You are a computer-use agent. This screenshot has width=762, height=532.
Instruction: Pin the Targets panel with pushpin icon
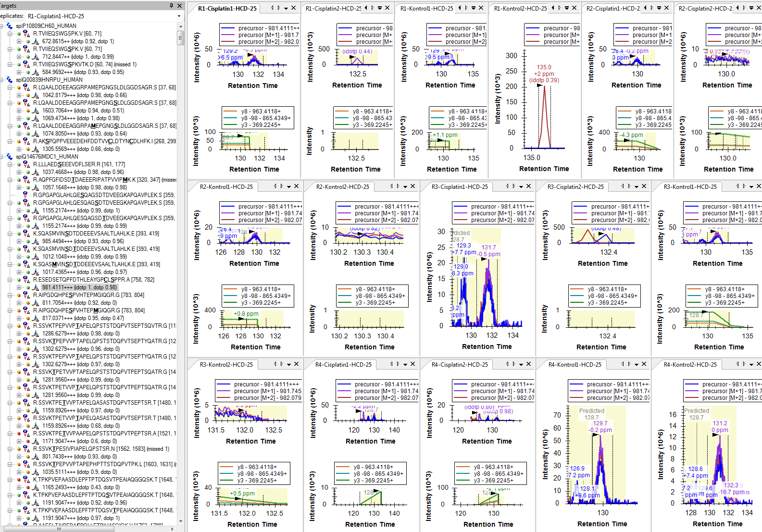pos(171,6)
